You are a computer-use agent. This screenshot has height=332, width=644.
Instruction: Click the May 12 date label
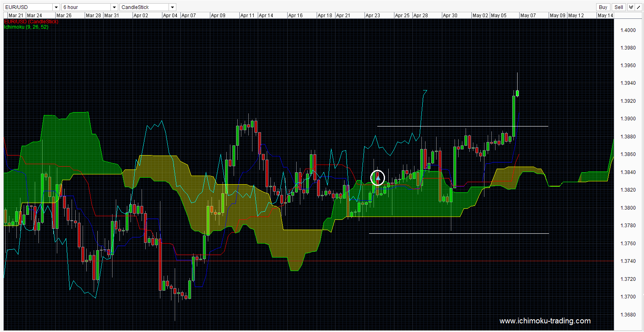[x=576, y=15]
